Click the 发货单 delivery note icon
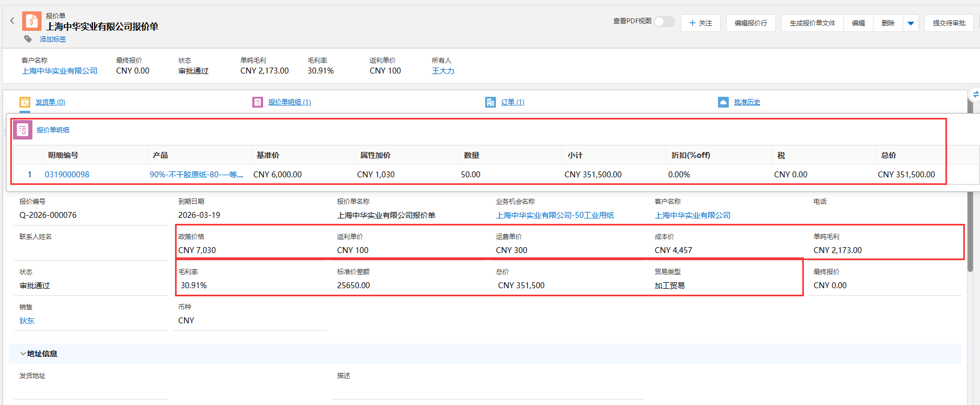Screen dimensions: 980x405 25,102
